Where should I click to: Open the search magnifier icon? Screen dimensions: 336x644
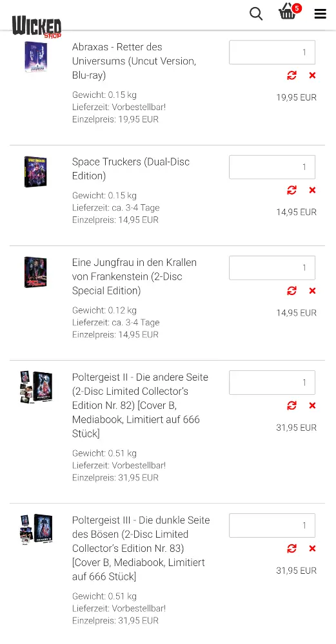pos(256,14)
